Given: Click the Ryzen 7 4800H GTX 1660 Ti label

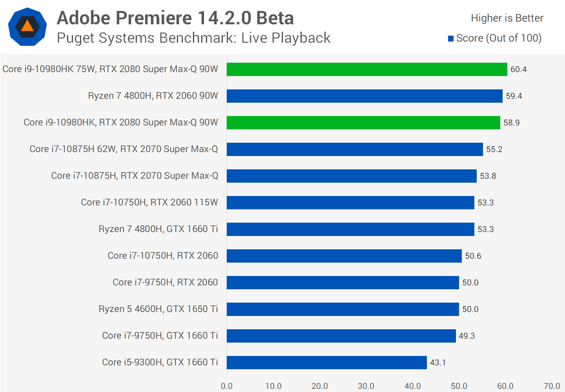Looking at the screenshot, I should point(158,229).
